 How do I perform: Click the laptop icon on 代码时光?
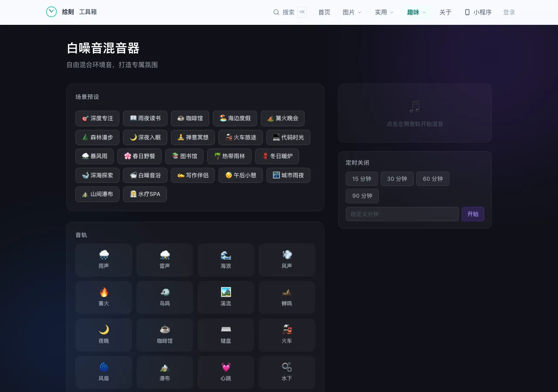point(276,137)
